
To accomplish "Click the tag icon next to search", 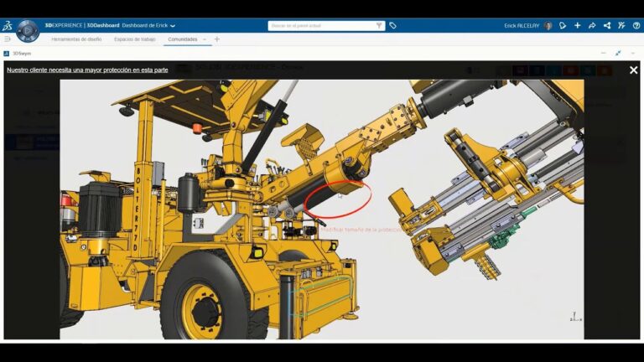I will pyautogui.click(x=392, y=26).
